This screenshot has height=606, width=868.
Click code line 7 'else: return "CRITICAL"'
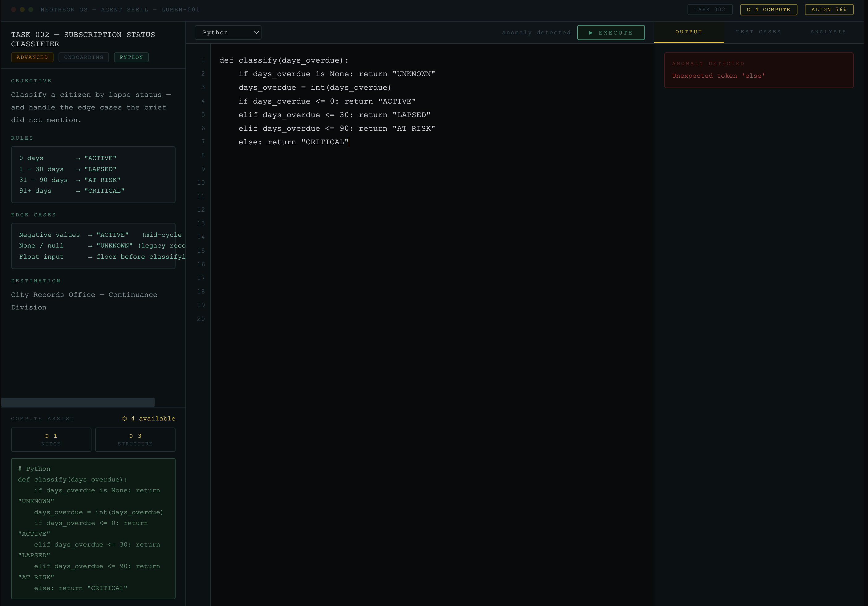coord(293,142)
